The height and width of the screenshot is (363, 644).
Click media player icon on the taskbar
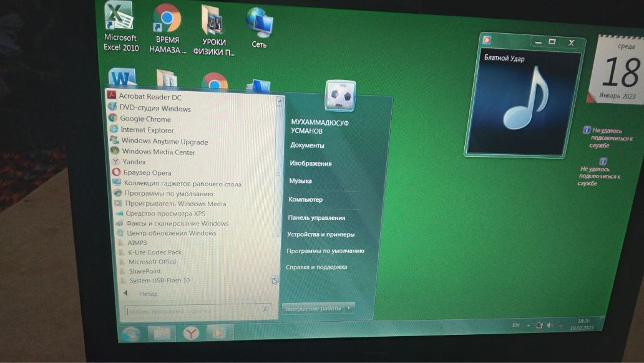(219, 332)
